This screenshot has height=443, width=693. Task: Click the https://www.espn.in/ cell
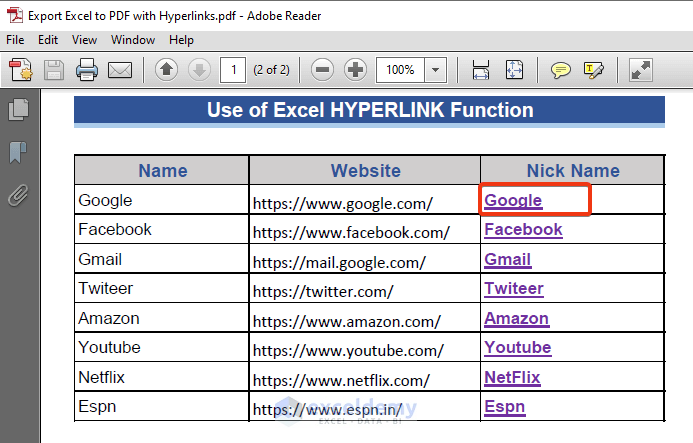click(365, 406)
